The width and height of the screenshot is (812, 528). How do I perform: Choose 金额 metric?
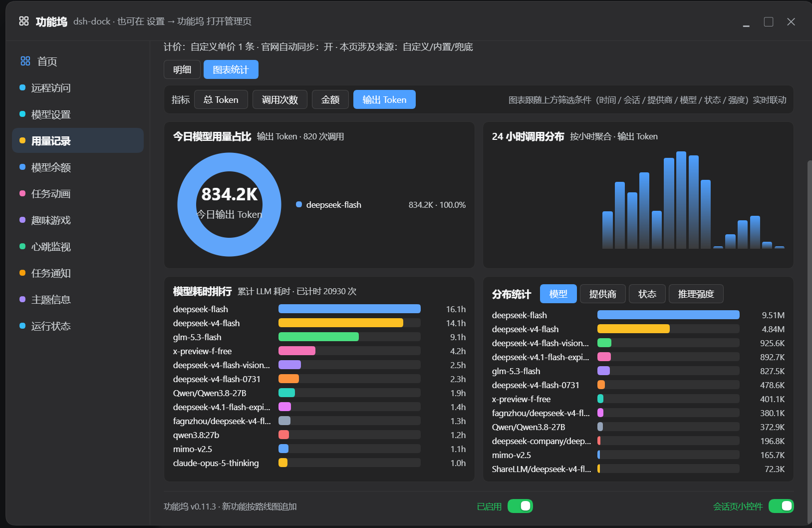(330, 99)
